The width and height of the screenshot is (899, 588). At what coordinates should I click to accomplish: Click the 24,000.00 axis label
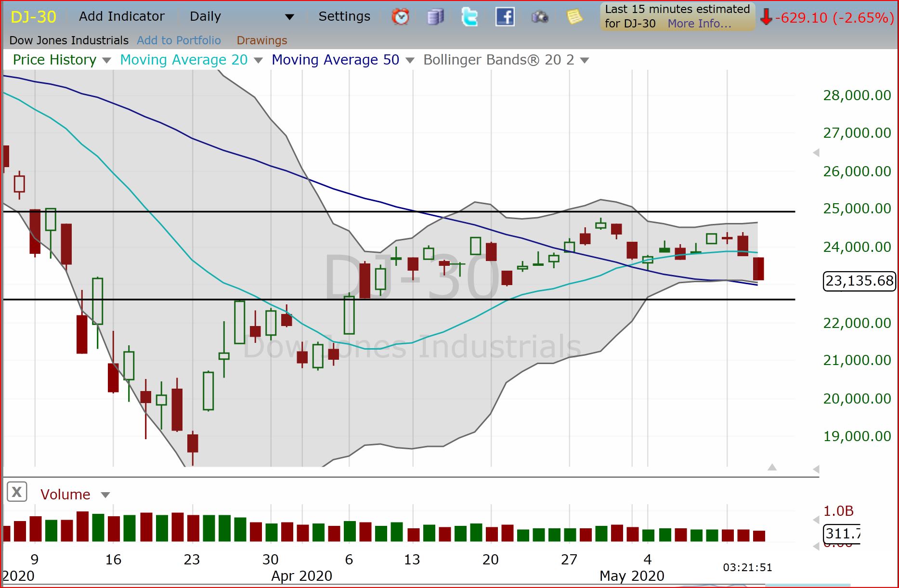point(857,247)
